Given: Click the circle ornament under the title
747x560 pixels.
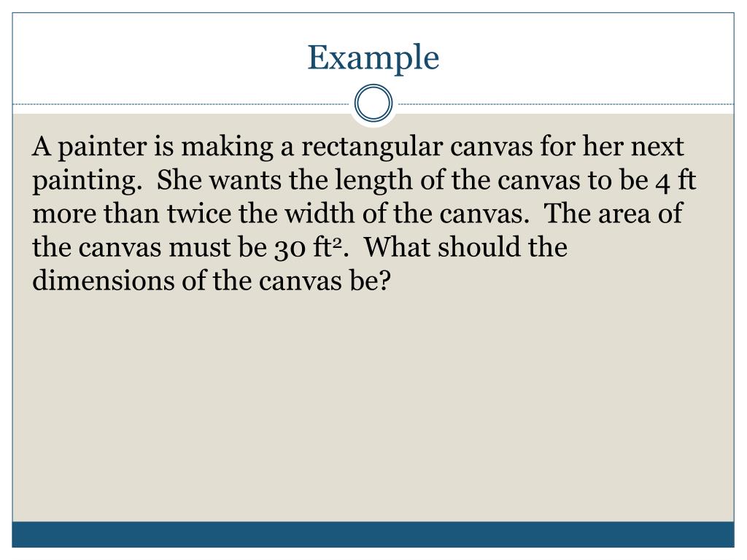Looking at the screenshot, I should 373,104.
